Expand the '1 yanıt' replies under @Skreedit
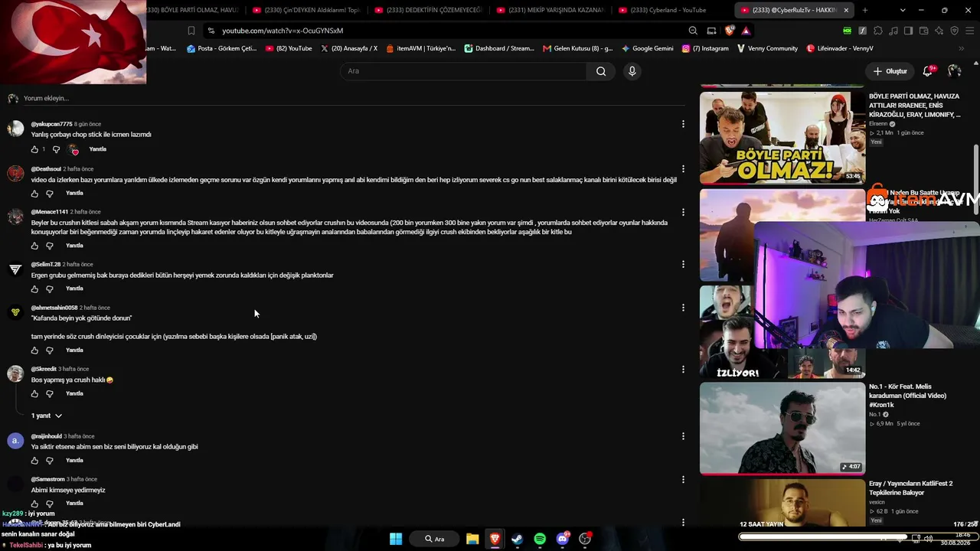The width and height of the screenshot is (980, 551). pos(47,416)
